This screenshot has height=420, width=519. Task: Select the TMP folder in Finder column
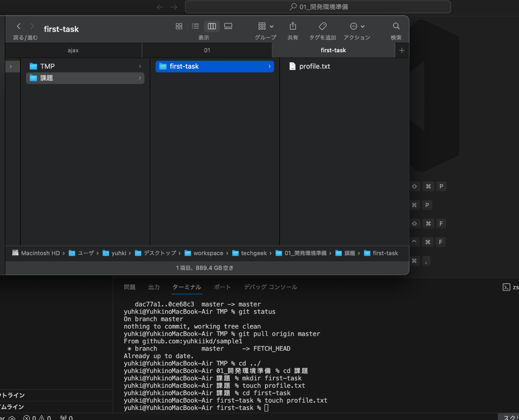coord(85,66)
